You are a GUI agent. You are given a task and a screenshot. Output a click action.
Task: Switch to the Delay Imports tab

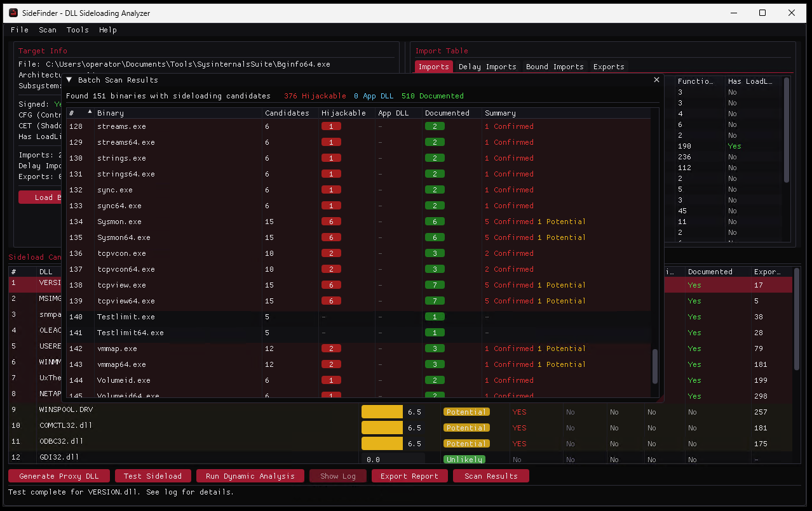coord(487,67)
